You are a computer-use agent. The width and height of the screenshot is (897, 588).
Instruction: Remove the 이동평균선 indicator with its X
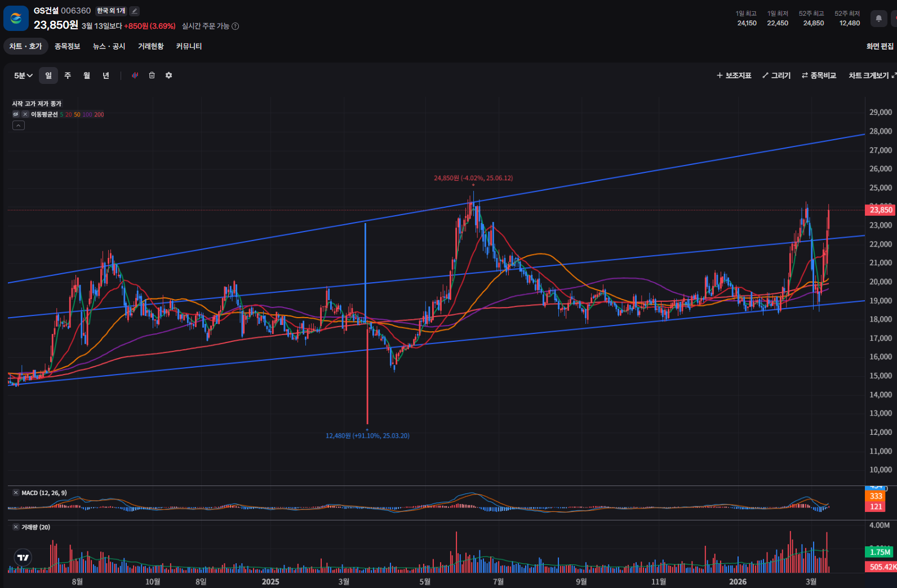(25, 114)
